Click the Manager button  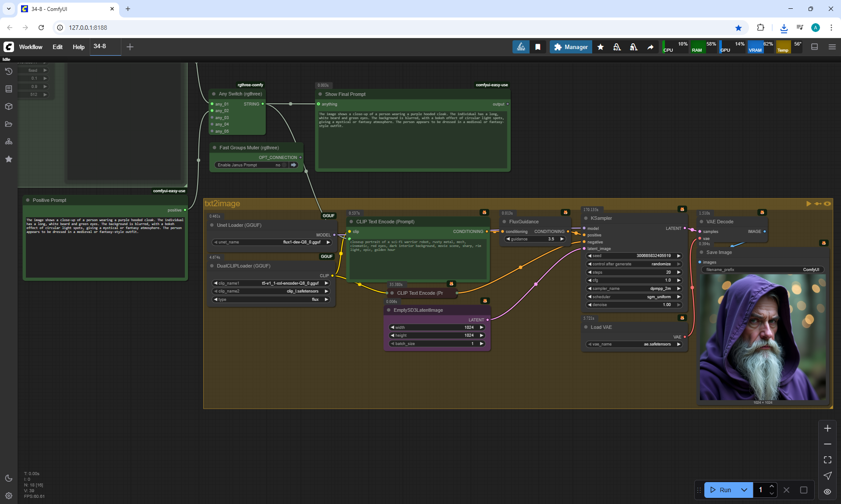click(571, 47)
